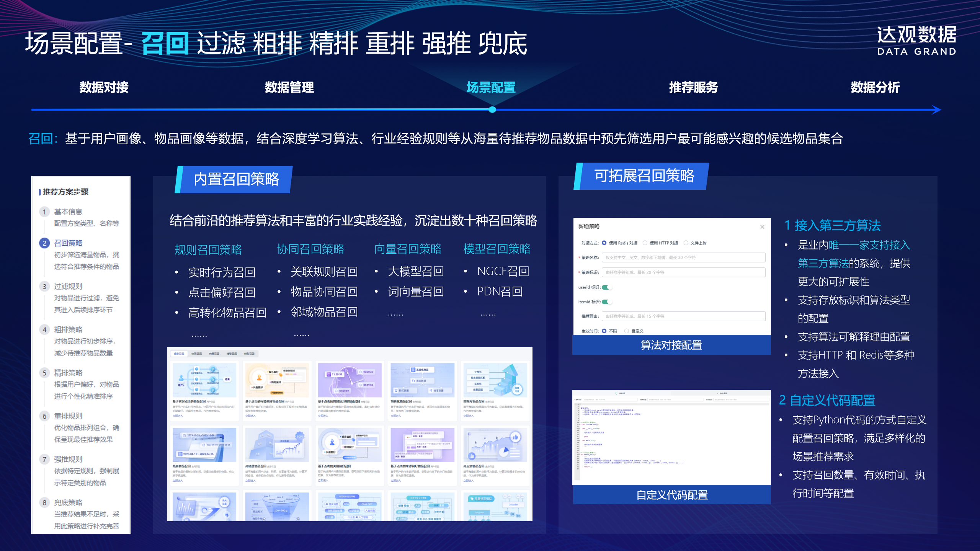
Task: Switch to the 协同召回 tab
Action: tap(196, 354)
